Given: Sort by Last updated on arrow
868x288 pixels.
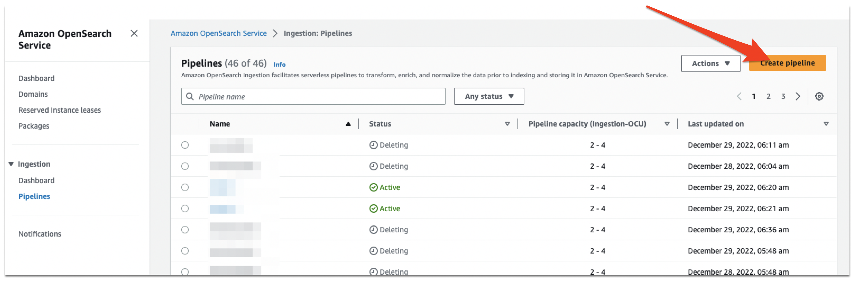Looking at the screenshot, I should (x=826, y=124).
